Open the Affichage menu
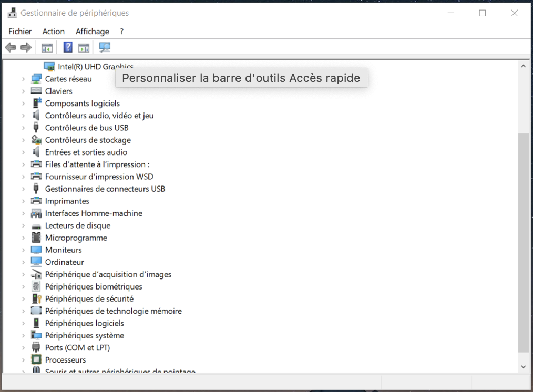The image size is (533, 392). 92,32
